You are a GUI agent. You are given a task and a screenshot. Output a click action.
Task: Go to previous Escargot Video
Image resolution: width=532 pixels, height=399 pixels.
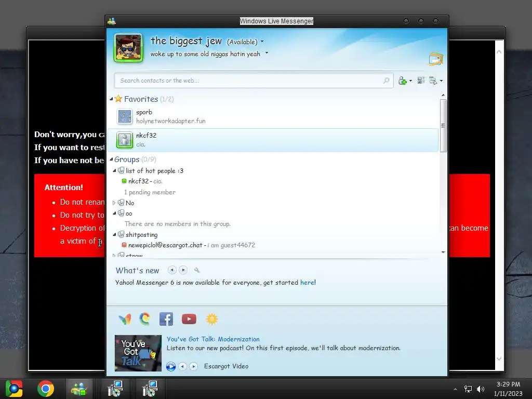[182, 366]
